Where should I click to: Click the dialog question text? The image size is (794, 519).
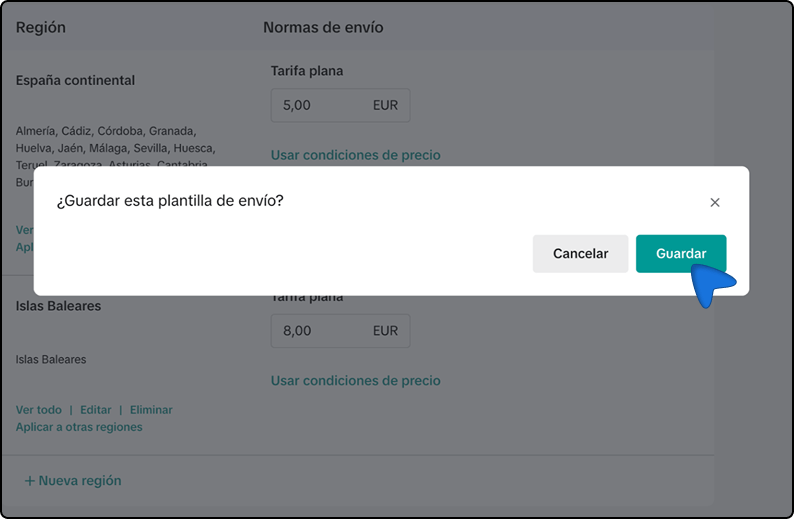point(170,201)
